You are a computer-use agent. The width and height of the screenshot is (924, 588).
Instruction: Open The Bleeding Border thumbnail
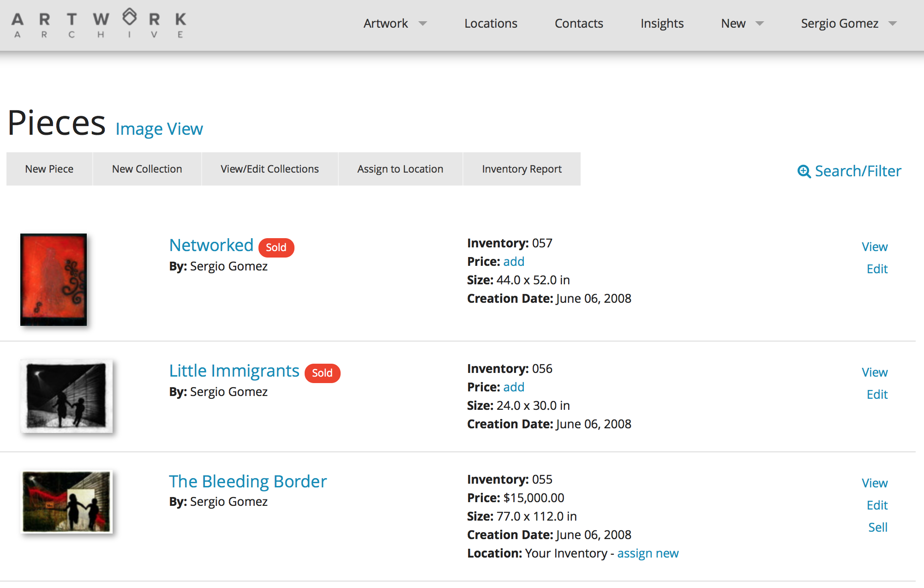67,502
